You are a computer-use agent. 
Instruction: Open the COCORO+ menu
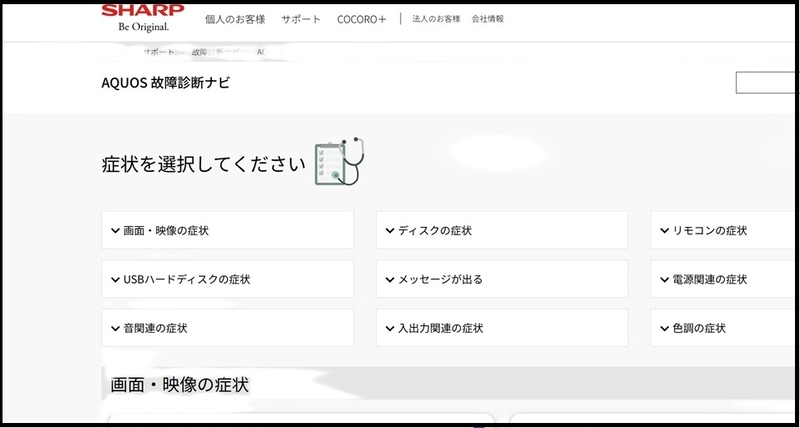[362, 19]
